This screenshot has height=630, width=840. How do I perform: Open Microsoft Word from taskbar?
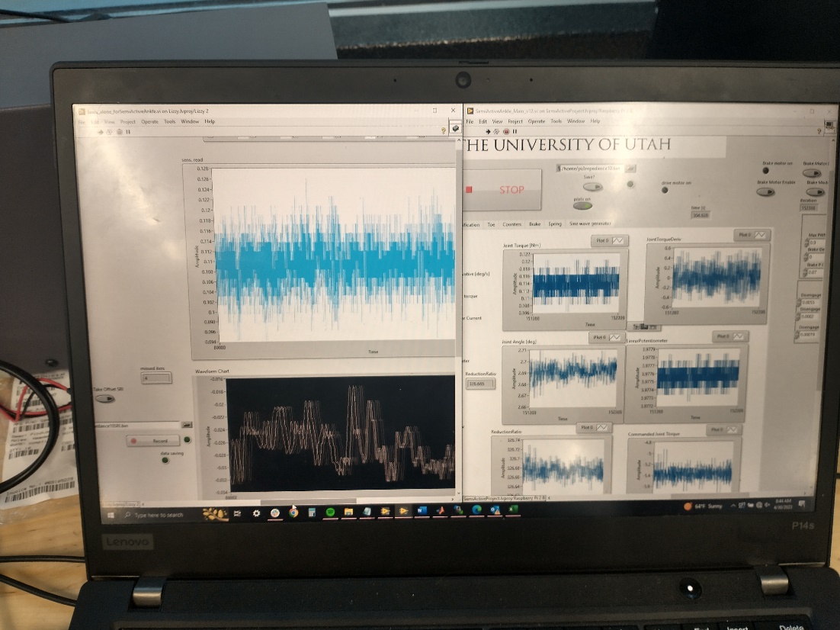click(x=422, y=511)
